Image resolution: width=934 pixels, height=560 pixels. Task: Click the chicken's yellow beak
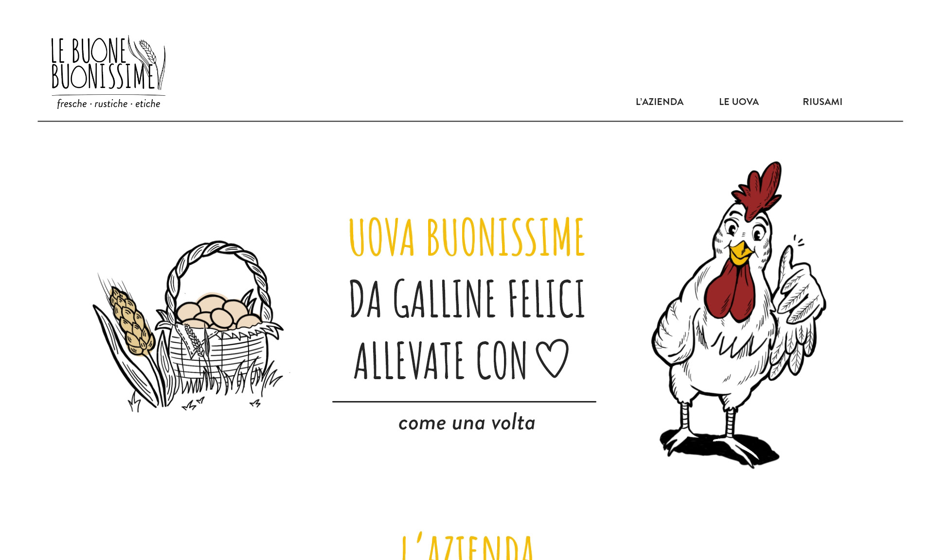pyautogui.click(x=740, y=253)
